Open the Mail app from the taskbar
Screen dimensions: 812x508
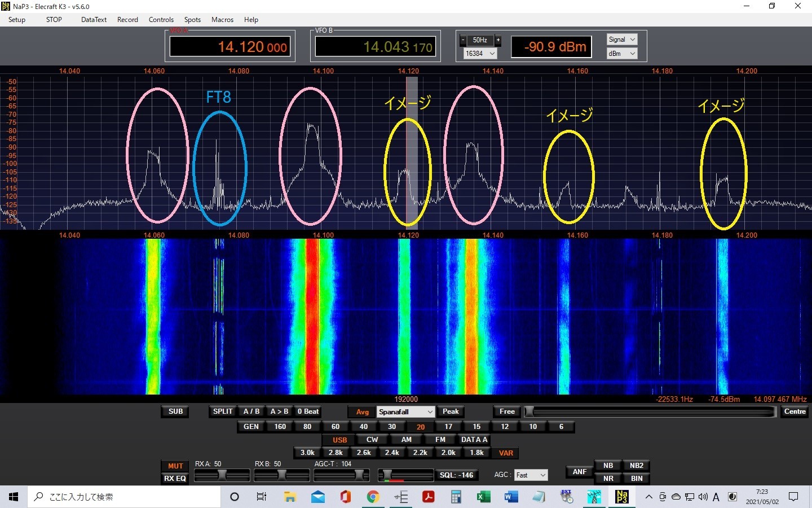(x=317, y=497)
